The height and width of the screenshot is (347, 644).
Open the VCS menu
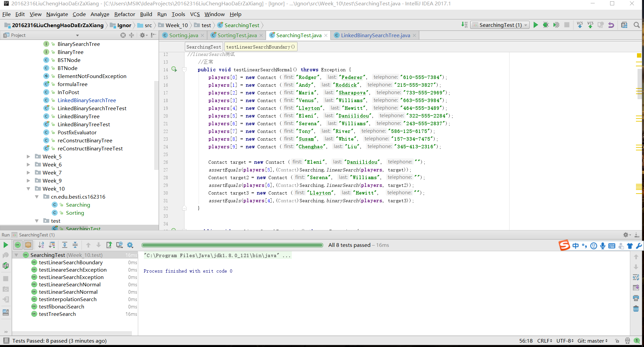pyautogui.click(x=195, y=14)
